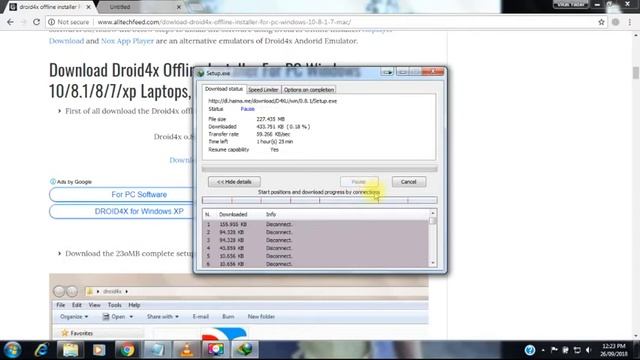Close the droid4x offline installer tab
The width and height of the screenshot is (640, 360).
pos(89,7)
